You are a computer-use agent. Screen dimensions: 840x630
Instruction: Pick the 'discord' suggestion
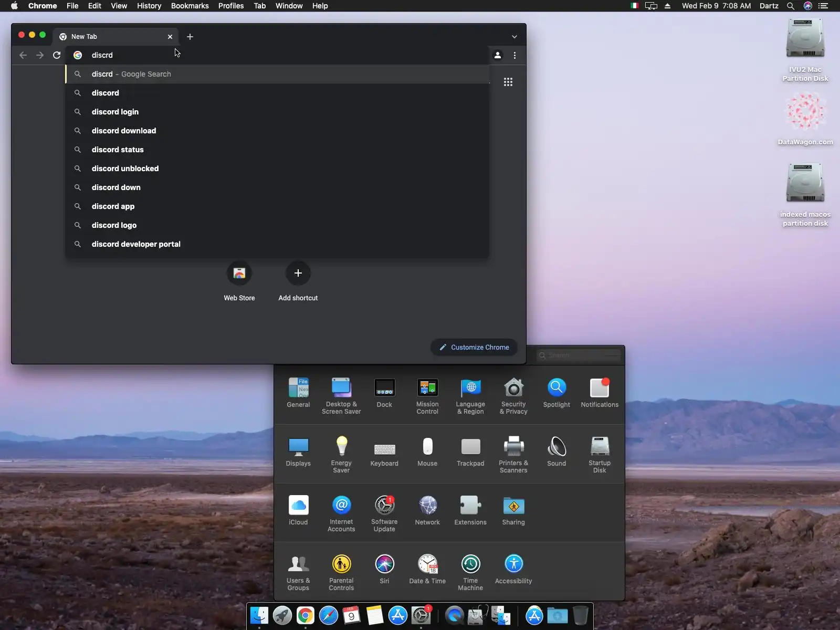(277, 93)
